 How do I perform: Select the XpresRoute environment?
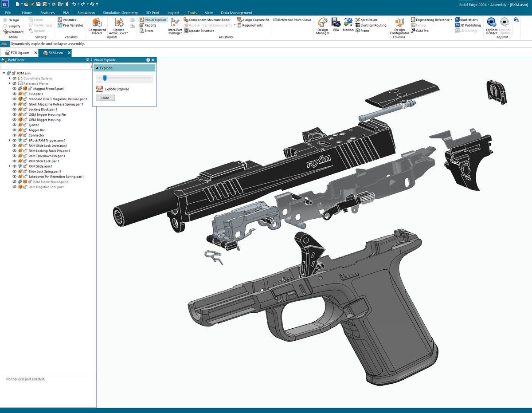point(366,20)
